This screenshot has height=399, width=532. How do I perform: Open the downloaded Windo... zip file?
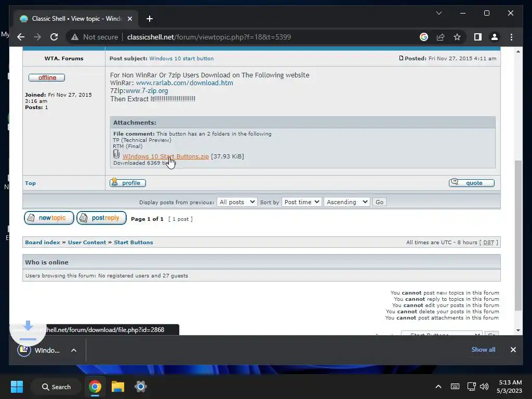pyautogui.click(x=39, y=350)
